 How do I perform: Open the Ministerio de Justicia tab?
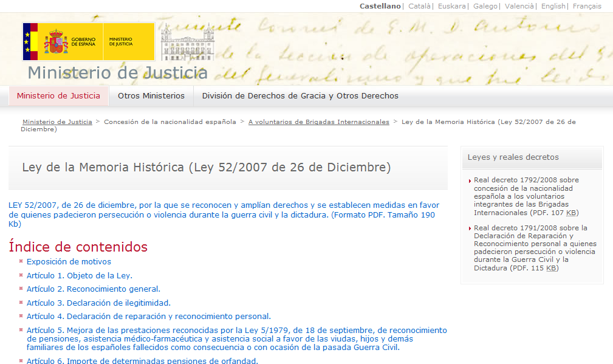tap(58, 95)
